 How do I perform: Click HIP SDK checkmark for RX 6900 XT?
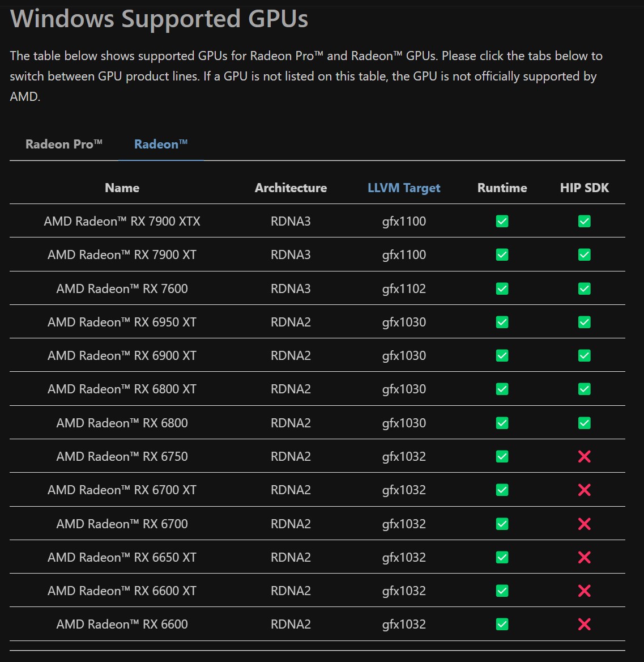[585, 355]
